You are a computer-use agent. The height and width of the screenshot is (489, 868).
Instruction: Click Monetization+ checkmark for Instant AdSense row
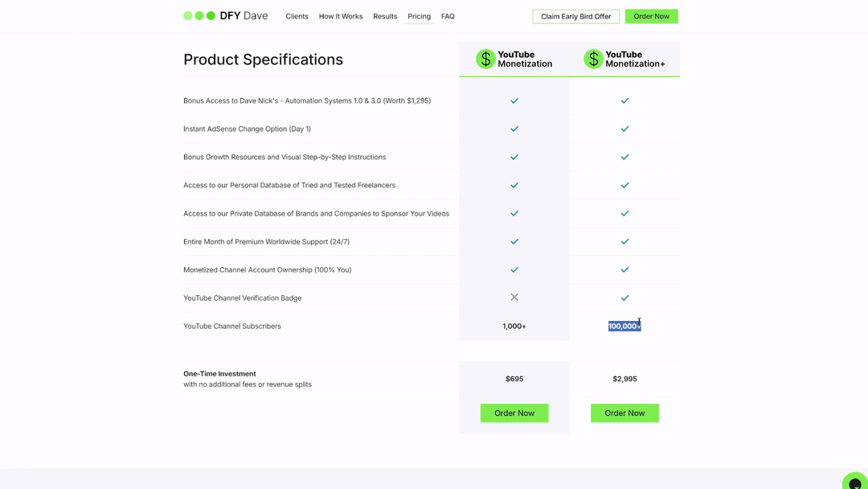(x=624, y=129)
